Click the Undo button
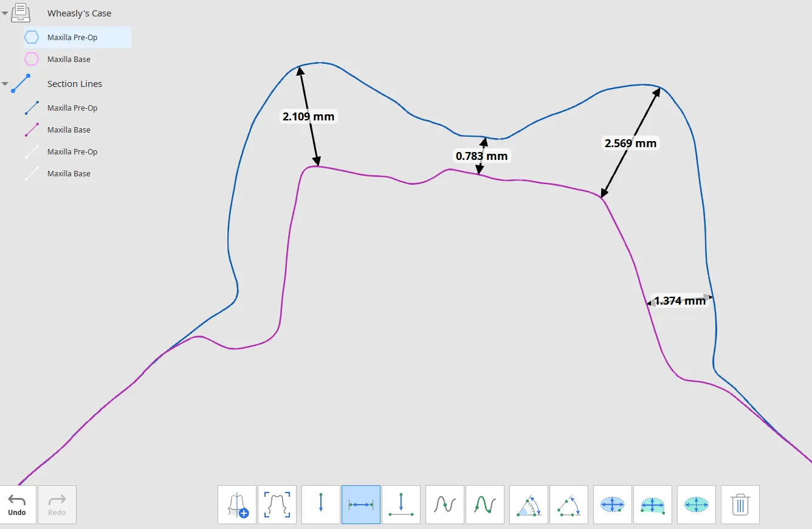This screenshot has height=529, width=812. point(17,505)
